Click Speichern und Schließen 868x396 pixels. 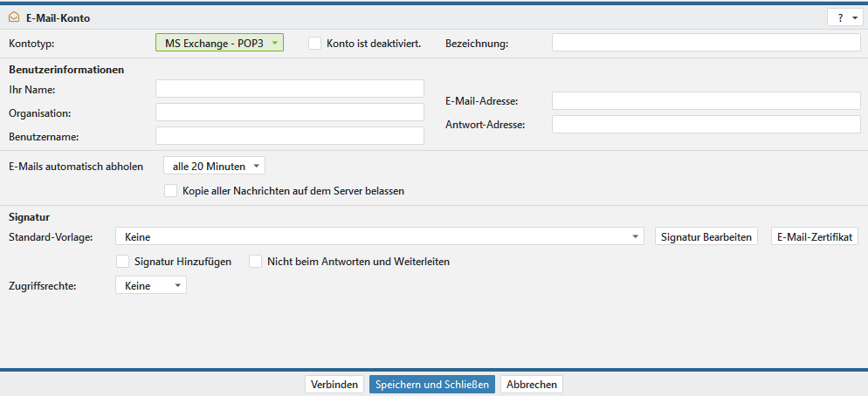click(x=432, y=385)
